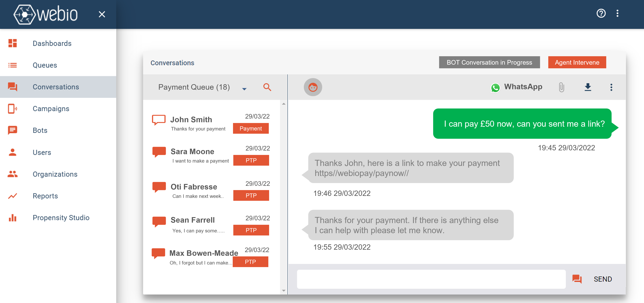Open the Reports section

45,196
